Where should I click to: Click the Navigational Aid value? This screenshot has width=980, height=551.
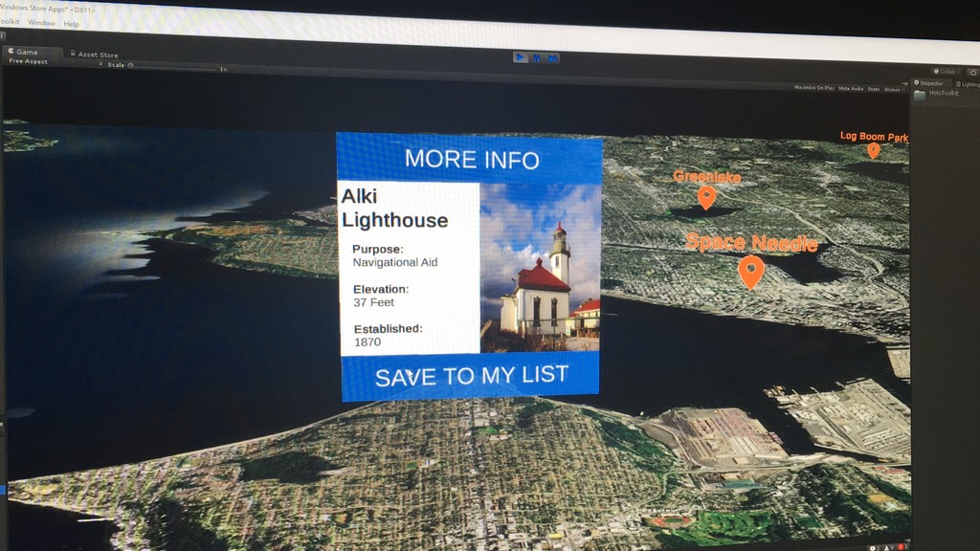395,262
